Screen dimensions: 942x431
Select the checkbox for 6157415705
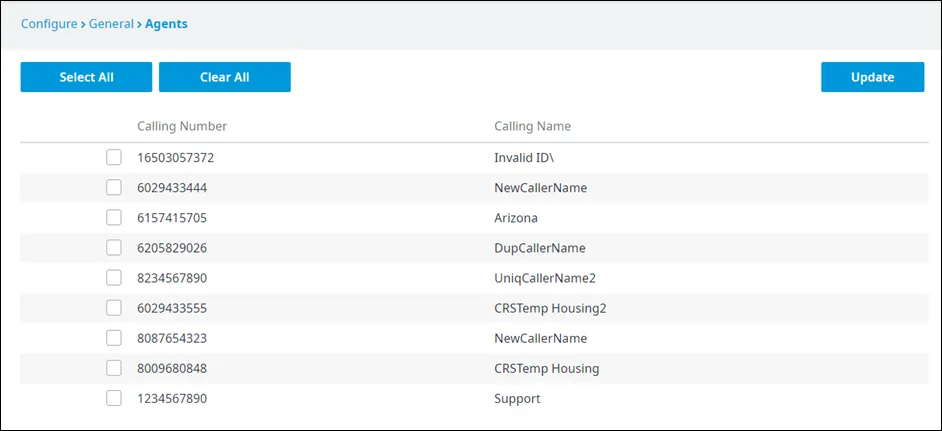tap(114, 218)
